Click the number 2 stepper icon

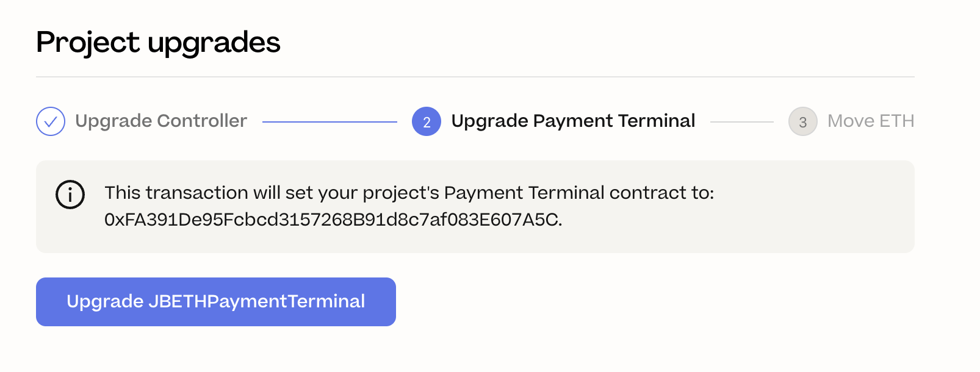427,121
